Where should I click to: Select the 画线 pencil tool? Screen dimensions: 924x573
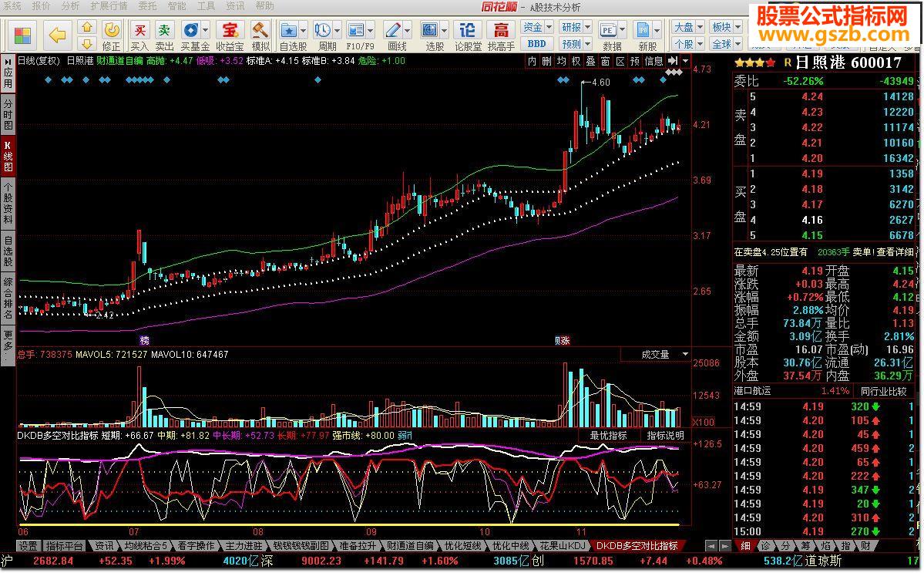(x=392, y=30)
